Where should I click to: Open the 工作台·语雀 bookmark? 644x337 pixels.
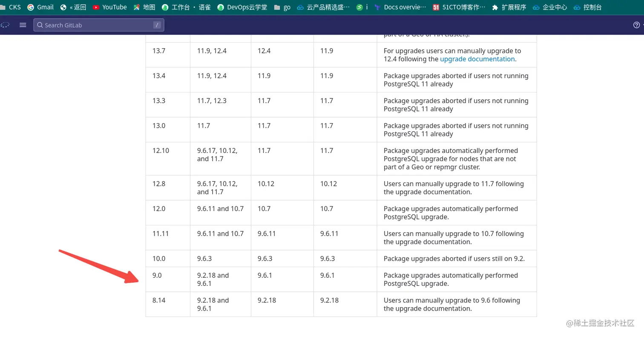[x=186, y=7]
